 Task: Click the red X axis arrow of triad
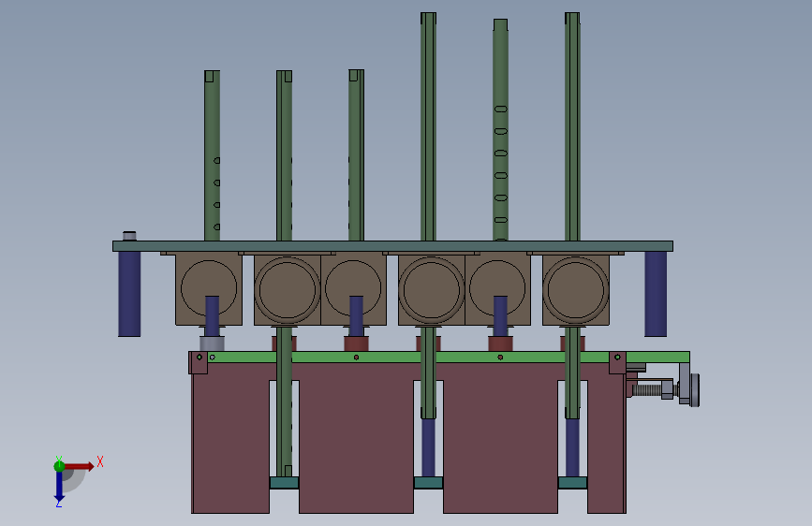80,466
